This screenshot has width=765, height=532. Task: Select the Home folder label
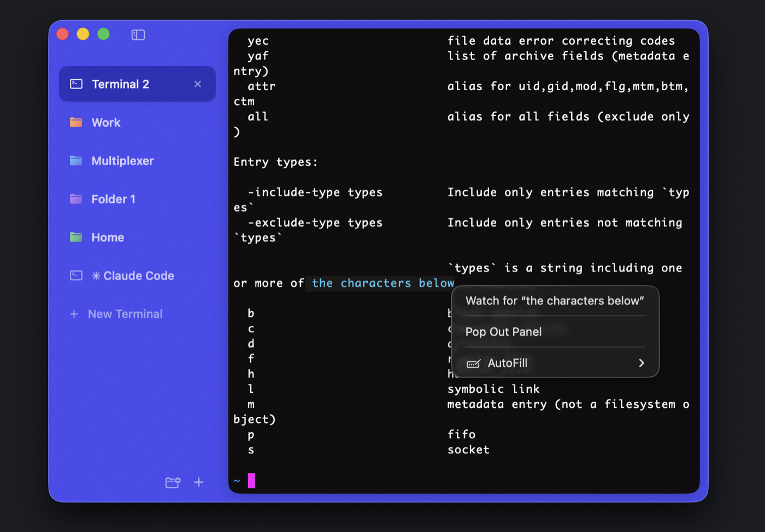[x=108, y=237]
